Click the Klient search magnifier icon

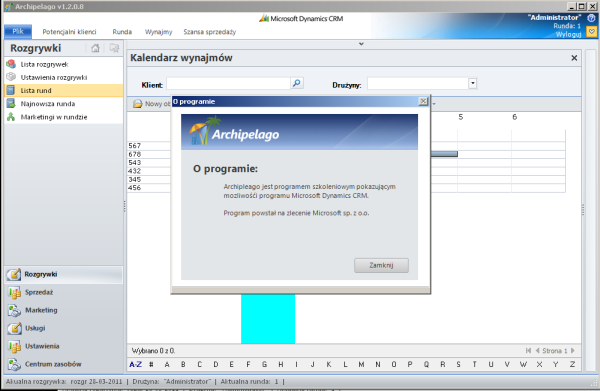tap(297, 83)
